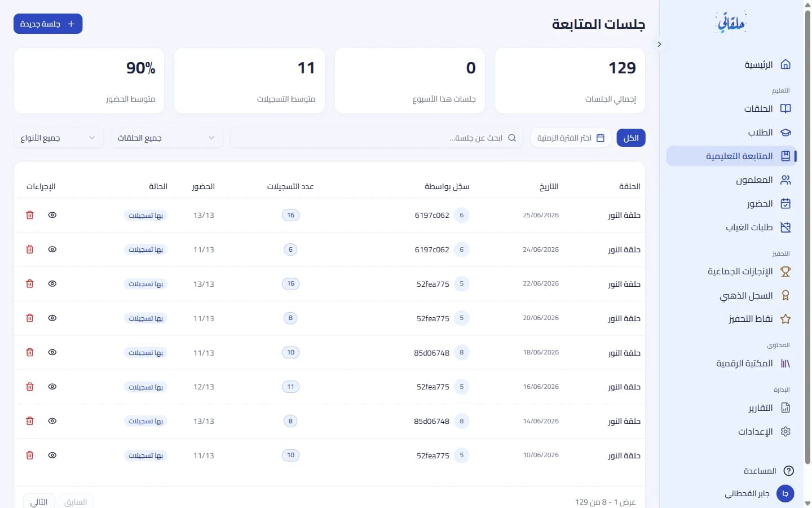View the 24/06/2026 session with eye icon
The image size is (812, 508).
pos(52,249)
